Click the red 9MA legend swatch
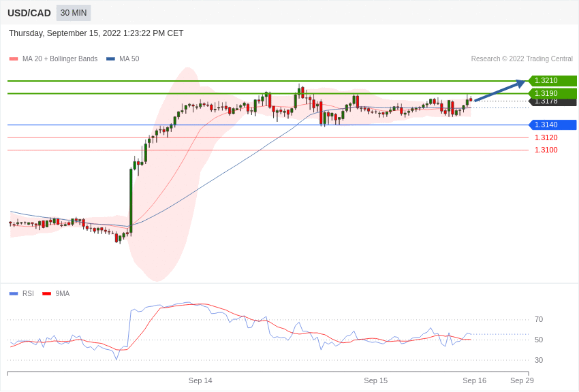 (x=47, y=293)
